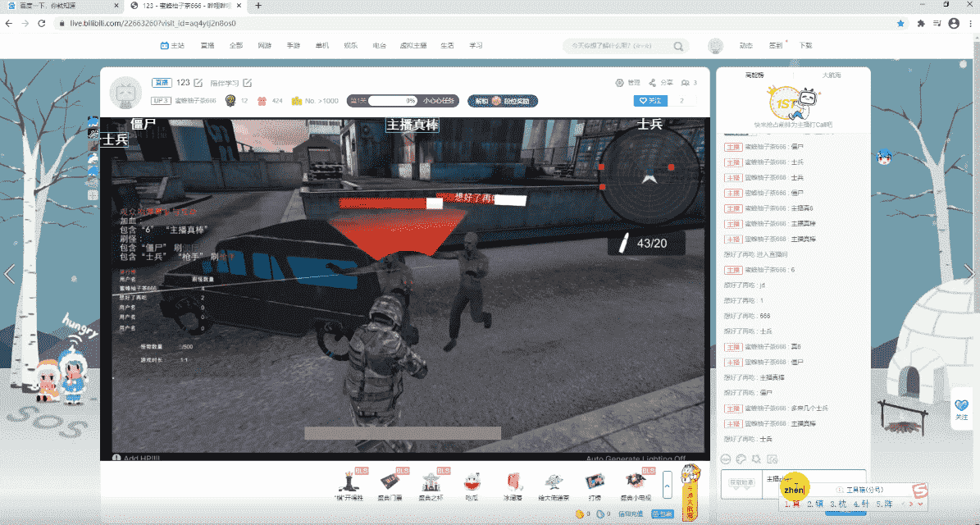980x525 pixels.
Task: Select the 盛典之杯 gift icon
Action: click(x=431, y=480)
